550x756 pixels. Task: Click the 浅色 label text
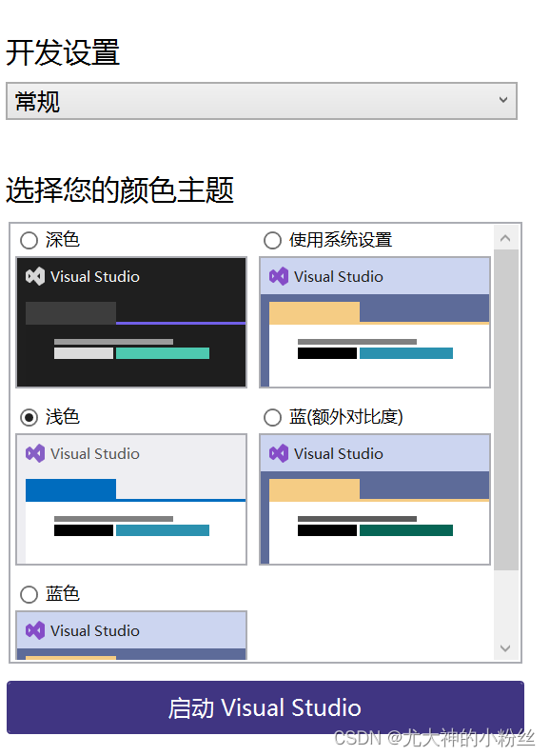63,417
